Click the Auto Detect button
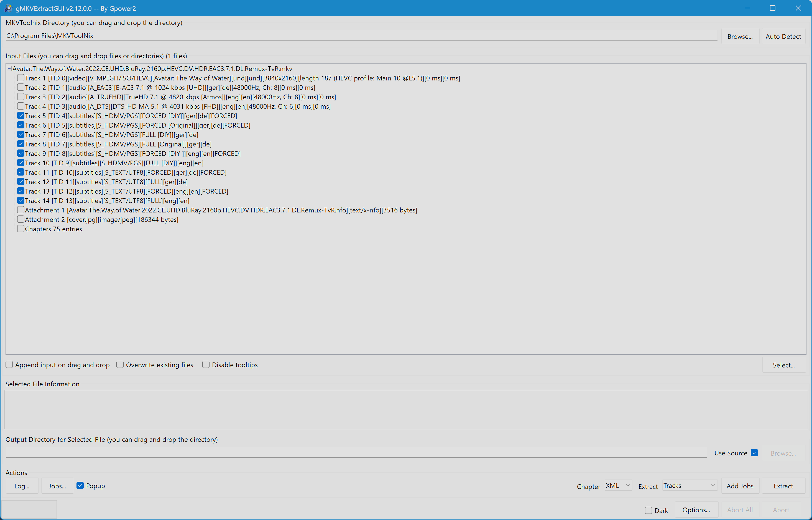 pyautogui.click(x=783, y=36)
